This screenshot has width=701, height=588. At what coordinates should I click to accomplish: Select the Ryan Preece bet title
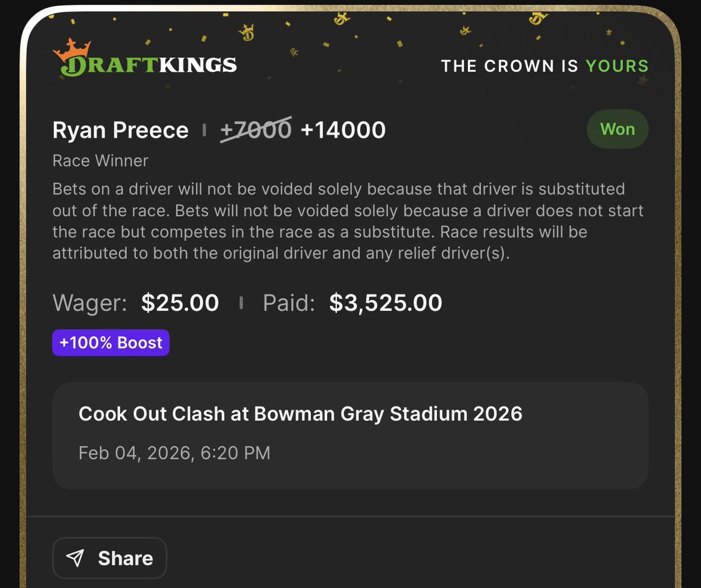click(120, 130)
